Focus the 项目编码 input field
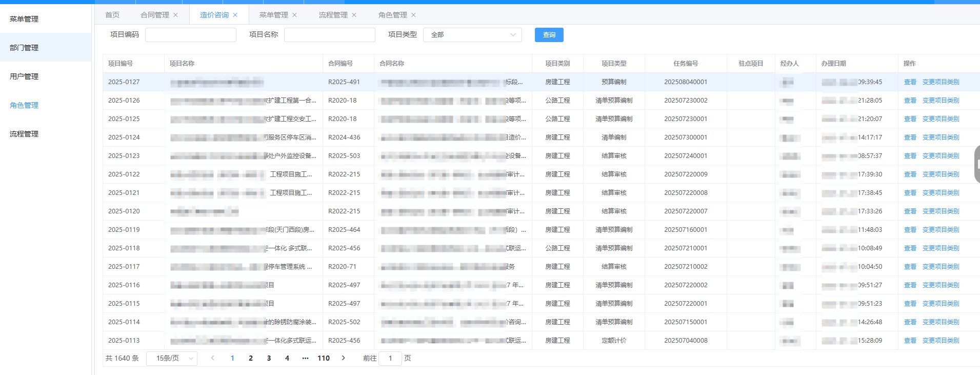This screenshot has width=980, height=375. click(191, 35)
